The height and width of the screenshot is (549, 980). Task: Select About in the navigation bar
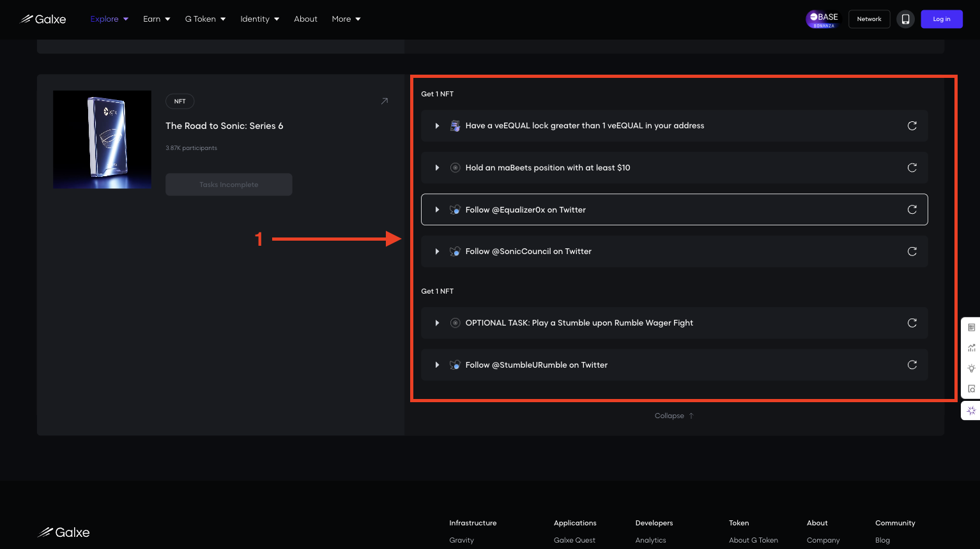click(x=305, y=19)
